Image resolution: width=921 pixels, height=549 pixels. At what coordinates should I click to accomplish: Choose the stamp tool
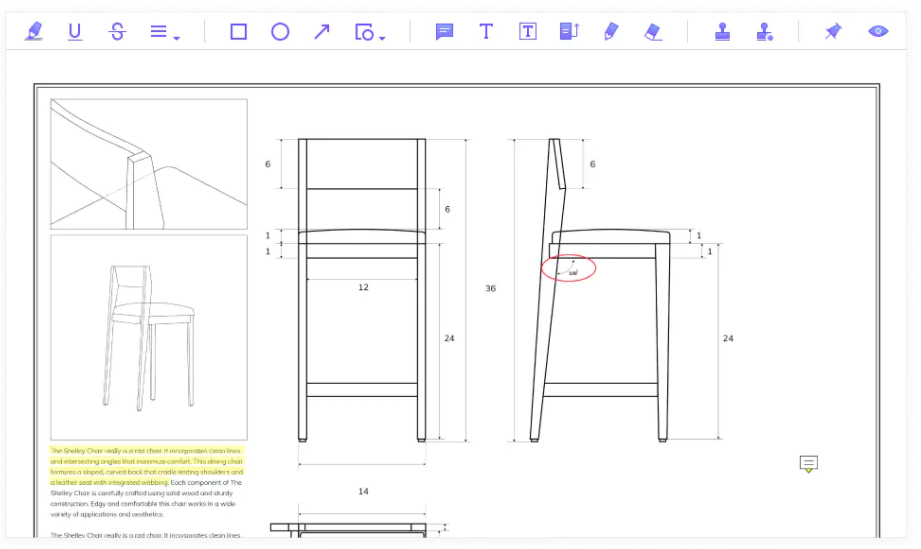[723, 32]
